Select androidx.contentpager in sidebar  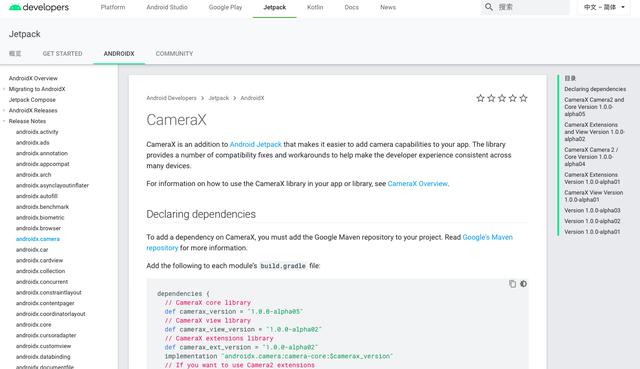tap(45, 303)
